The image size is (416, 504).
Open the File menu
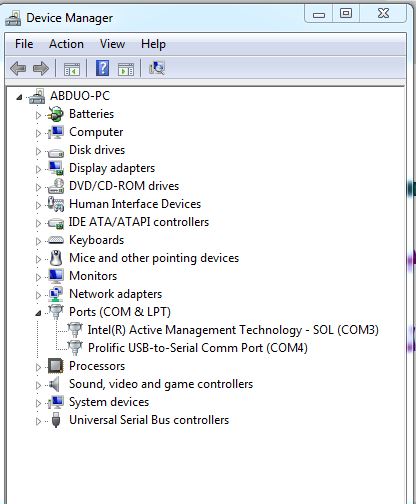point(24,44)
